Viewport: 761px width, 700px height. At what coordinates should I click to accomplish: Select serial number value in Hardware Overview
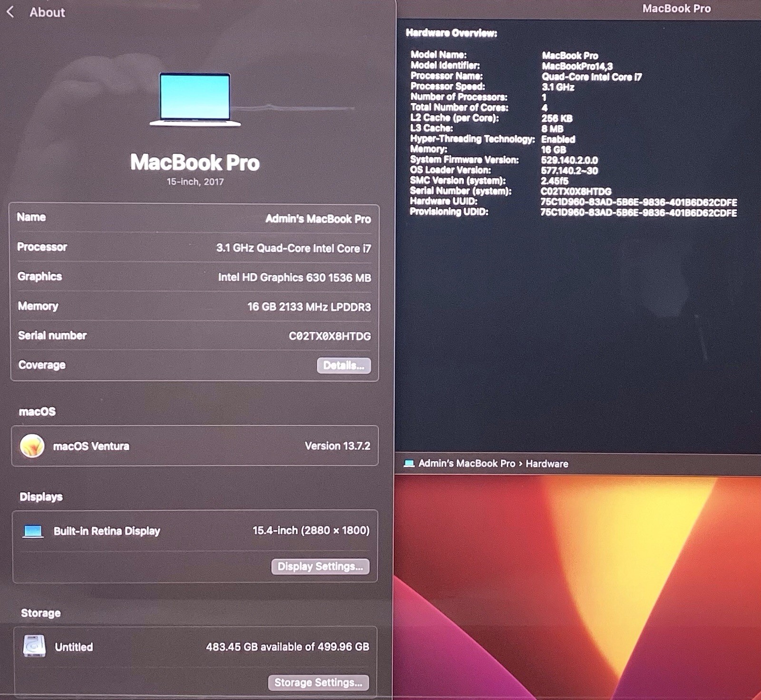[x=576, y=192]
